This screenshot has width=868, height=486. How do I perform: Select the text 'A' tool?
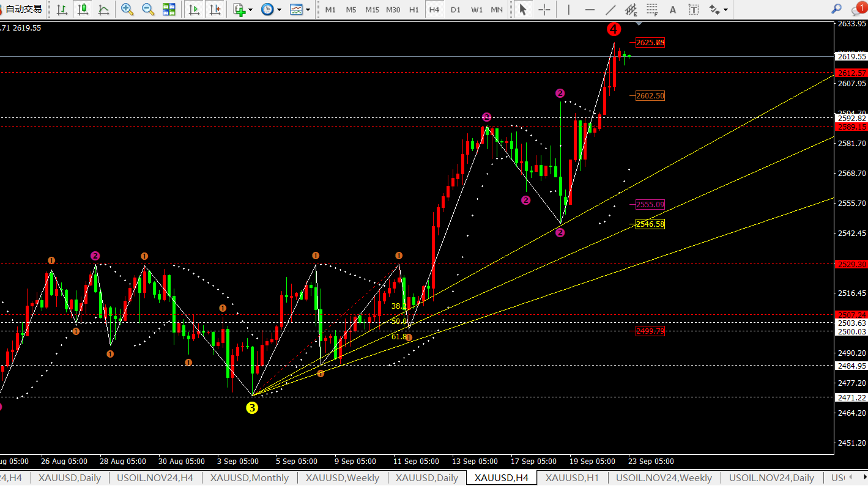(673, 9)
